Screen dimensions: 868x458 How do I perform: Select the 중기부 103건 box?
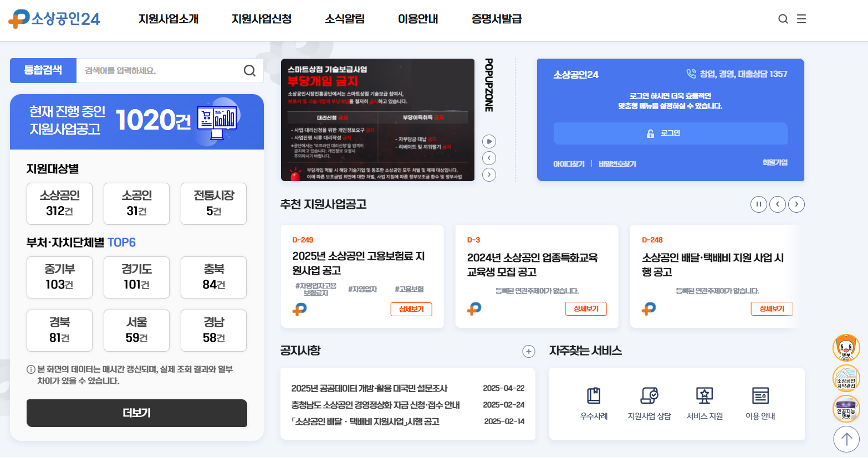pos(59,277)
